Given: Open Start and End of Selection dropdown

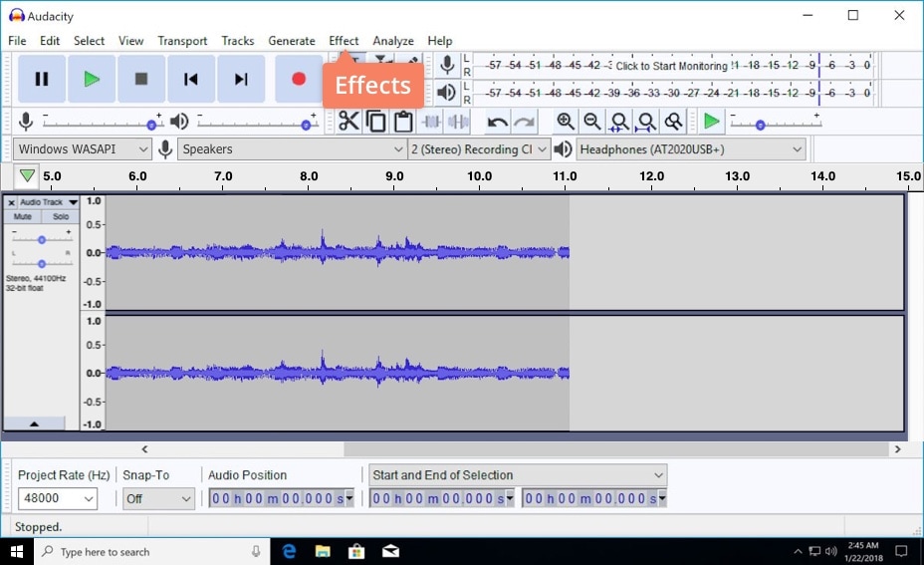Looking at the screenshot, I should coord(518,474).
